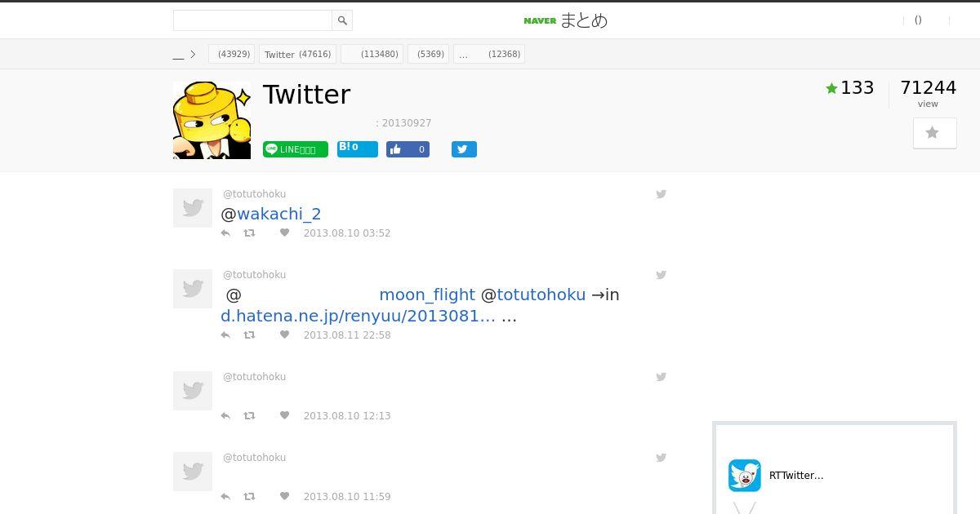Open the 2013.08.11 22:58 timestamp

[347, 335]
